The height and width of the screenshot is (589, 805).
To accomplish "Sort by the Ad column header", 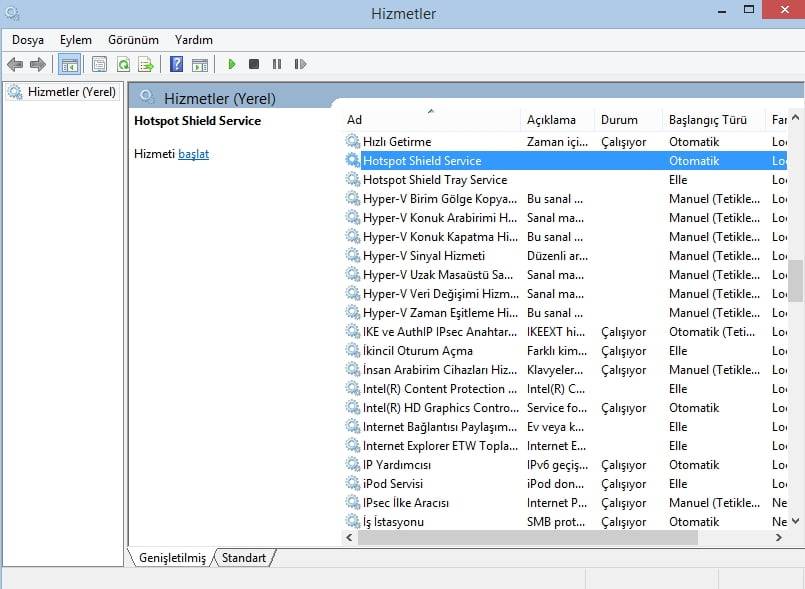I will 431,120.
